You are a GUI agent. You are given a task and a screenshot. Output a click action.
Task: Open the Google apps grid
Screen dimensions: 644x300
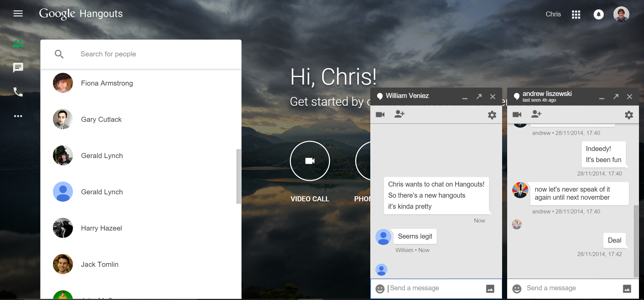coord(576,14)
